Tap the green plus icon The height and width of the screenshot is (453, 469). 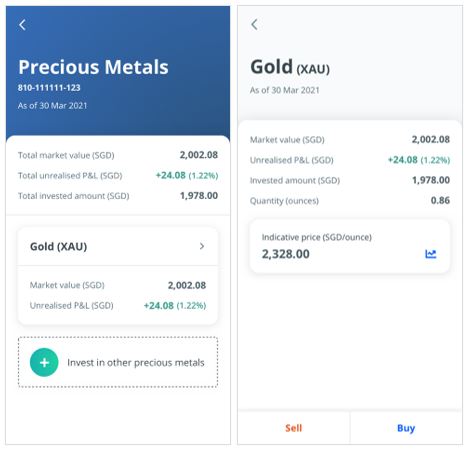(x=44, y=362)
